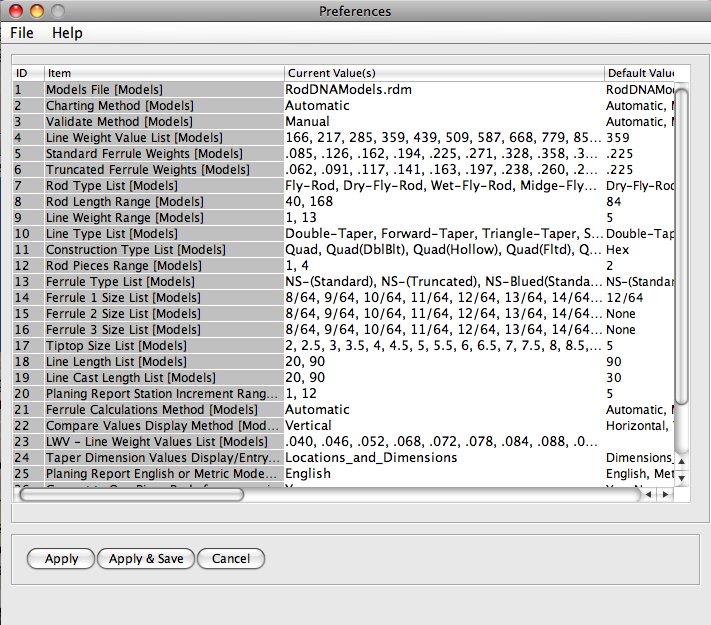Select Ferrule 1 Size List [Models]
711x625 pixels.
164,298
